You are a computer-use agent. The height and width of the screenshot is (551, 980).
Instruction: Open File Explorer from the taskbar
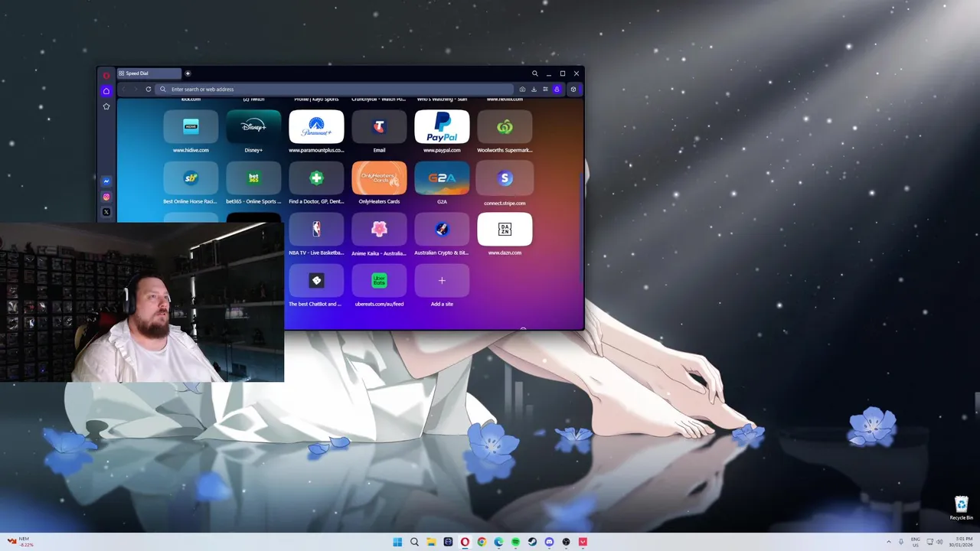point(431,542)
